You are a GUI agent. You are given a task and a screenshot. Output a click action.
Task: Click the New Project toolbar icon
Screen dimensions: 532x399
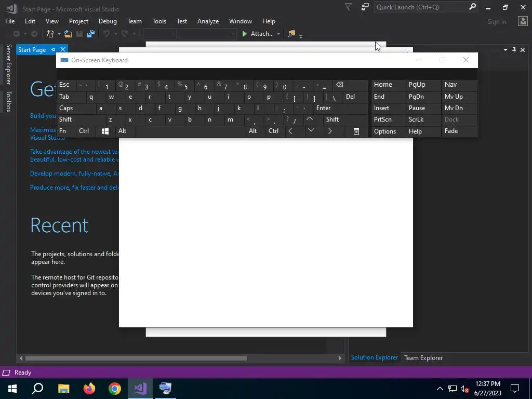(50, 34)
